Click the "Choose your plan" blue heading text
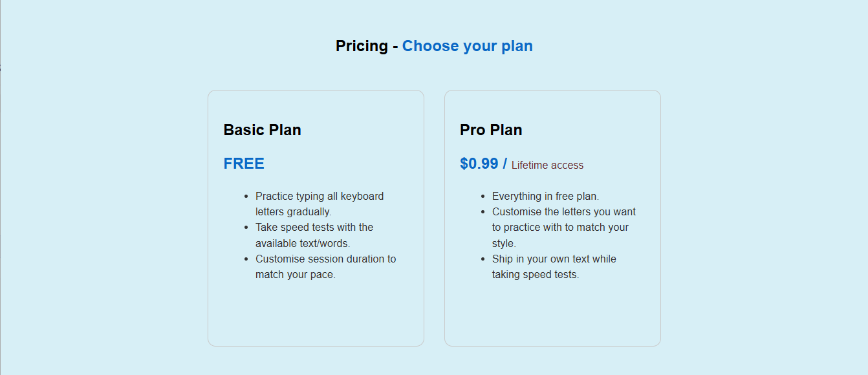The height and width of the screenshot is (375, 868). click(x=467, y=46)
